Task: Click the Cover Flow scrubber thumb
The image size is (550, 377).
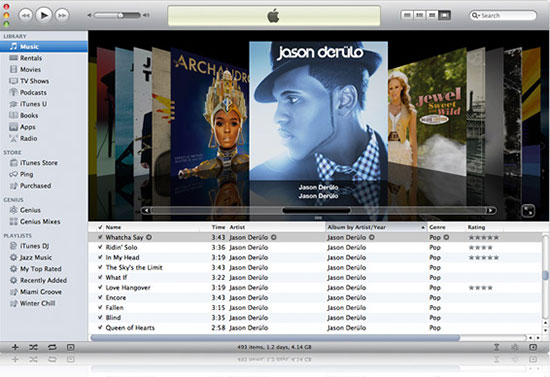Action: (316, 210)
